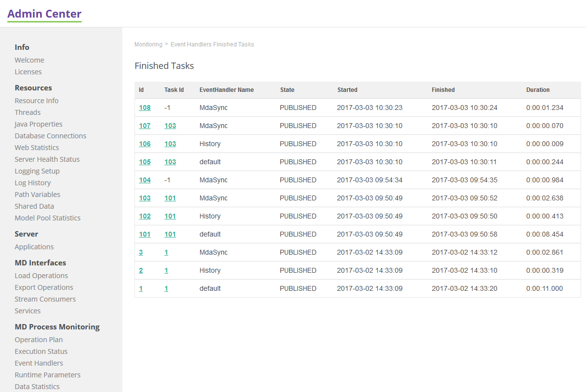Go to Logging Setup
Image resolution: width=586 pixels, height=392 pixels.
tap(37, 171)
